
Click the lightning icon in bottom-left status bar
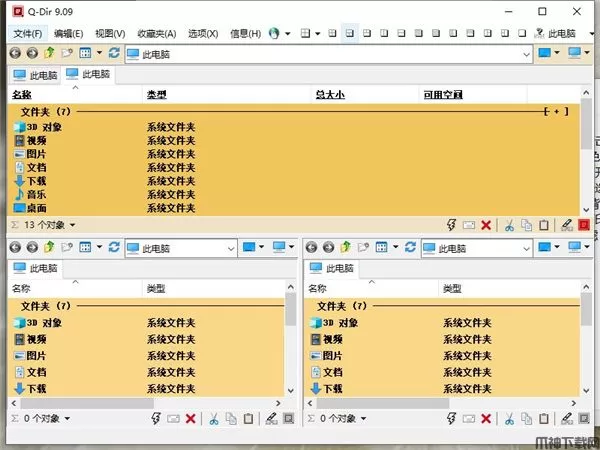click(x=156, y=419)
